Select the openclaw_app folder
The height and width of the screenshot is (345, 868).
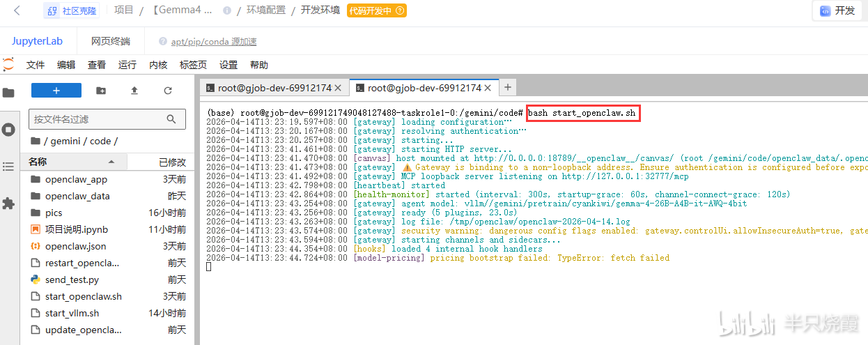108,179
